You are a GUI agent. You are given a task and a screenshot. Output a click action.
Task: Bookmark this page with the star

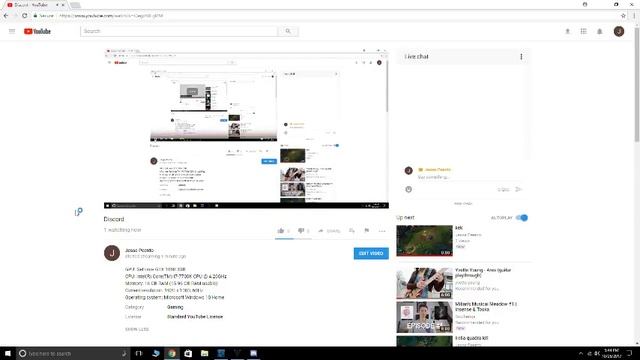623,16
